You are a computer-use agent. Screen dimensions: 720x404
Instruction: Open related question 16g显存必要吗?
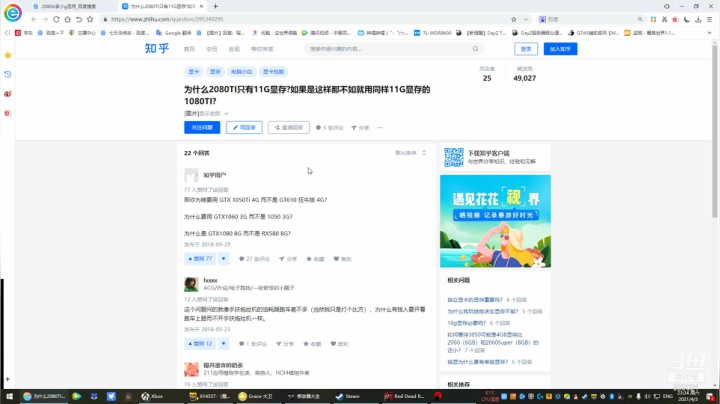(467, 323)
